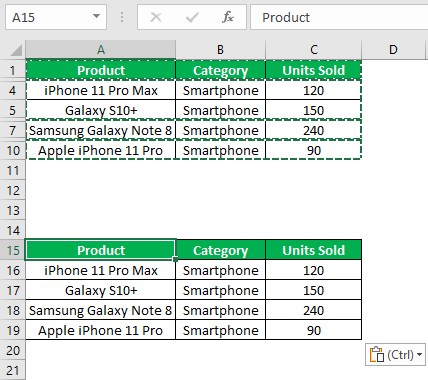This screenshot has width=428, height=380.
Task: Open the Paste Options (Ctrl) dropdown arrow
Action: point(419,355)
